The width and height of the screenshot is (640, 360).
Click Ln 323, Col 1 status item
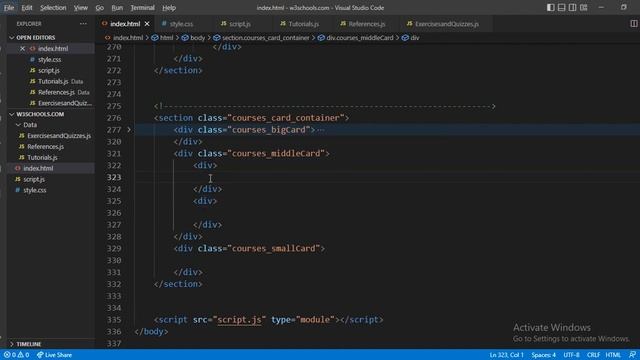(x=506, y=355)
